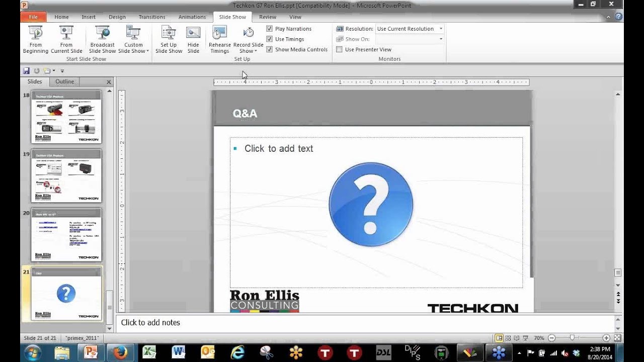Open Broadcast Slide Show
This screenshot has width=644, height=362.
(x=103, y=40)
